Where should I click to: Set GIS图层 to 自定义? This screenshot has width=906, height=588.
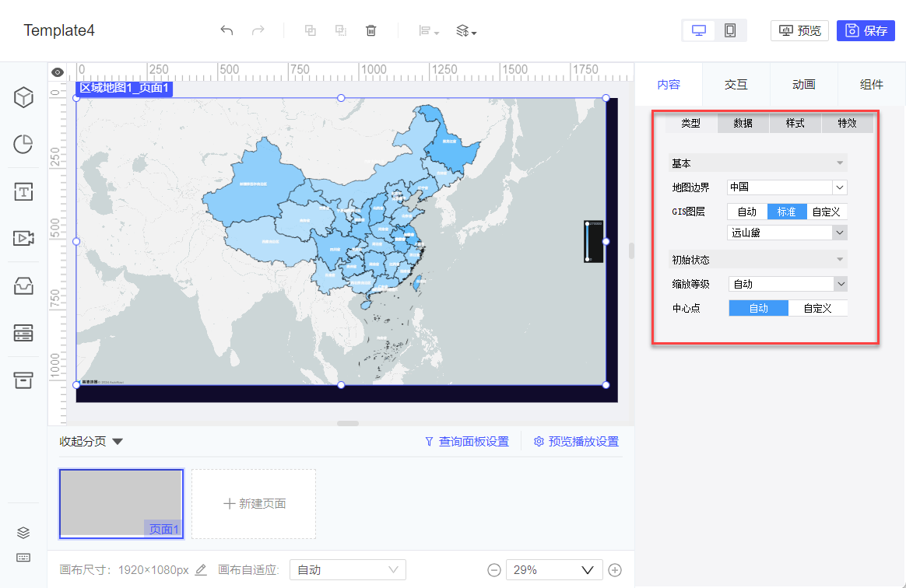(827, 212)
